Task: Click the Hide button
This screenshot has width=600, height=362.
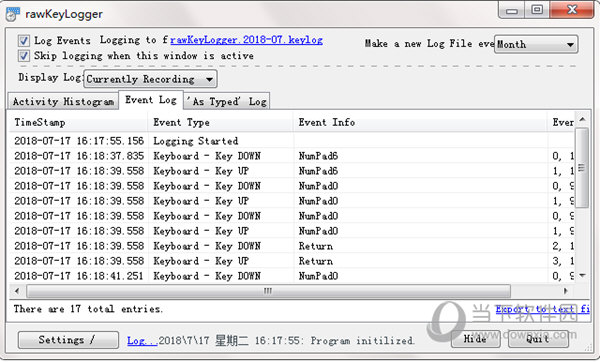Action: pos(475,339)
